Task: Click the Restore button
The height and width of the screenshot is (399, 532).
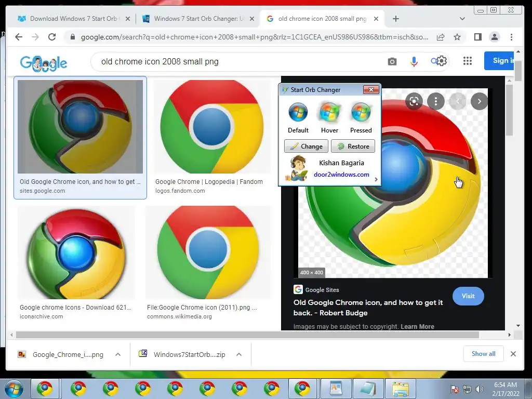Action: pos(353,146)
